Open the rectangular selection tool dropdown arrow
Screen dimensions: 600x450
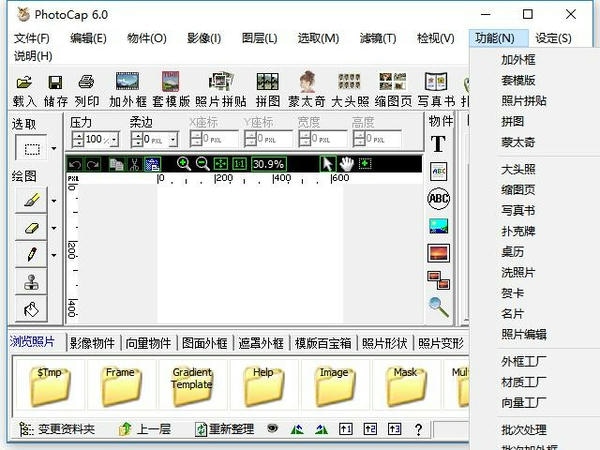click(54, 148)
